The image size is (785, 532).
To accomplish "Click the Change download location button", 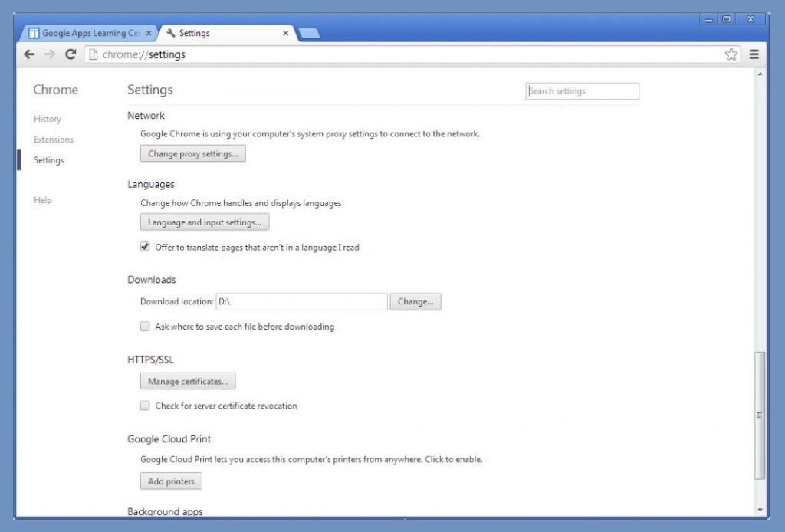I will click(415, 302).
